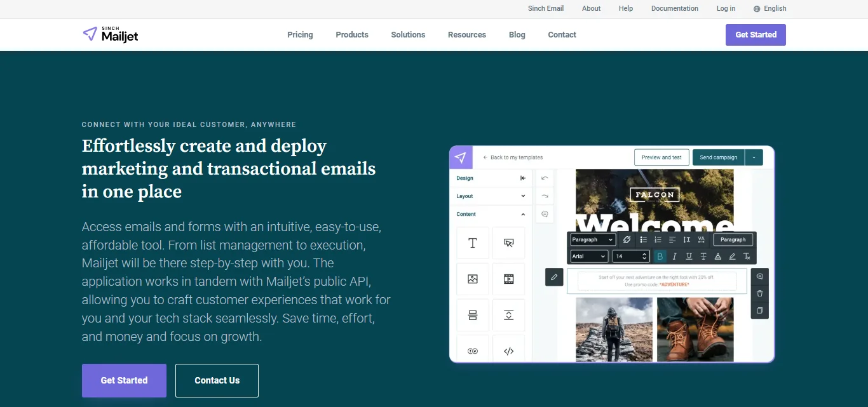Click the duplicate copy icon beside text block
Image resolution: width=868 pixels, height=407 pixels.
point(759,310)
